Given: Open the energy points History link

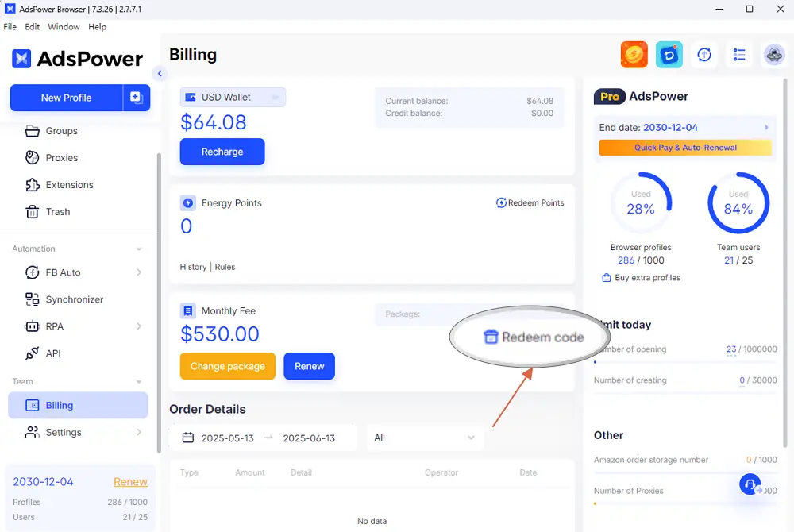Looking at the screenshot, I should point(193,267).
